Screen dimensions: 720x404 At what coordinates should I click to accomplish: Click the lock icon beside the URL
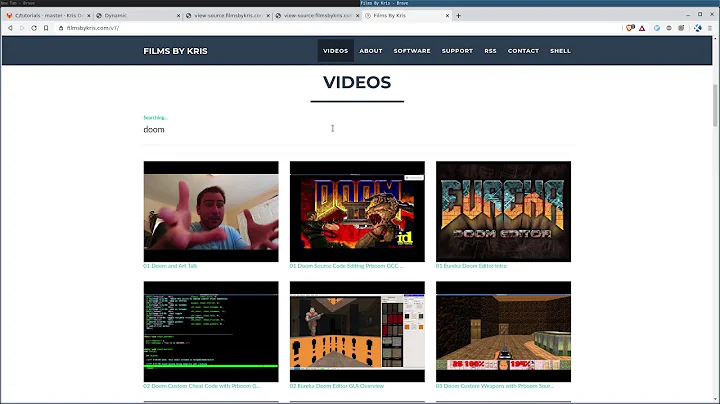tap(61, 28)
